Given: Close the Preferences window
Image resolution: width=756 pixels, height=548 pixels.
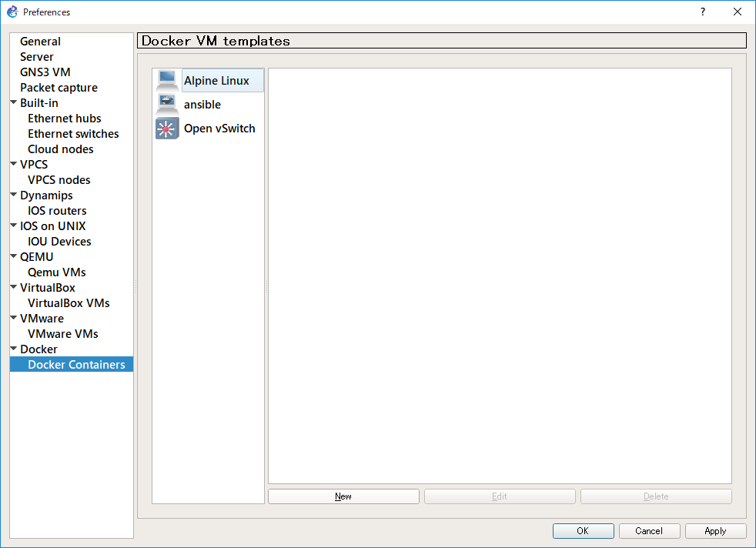Looking at the screenshot, I should [738, 12].
